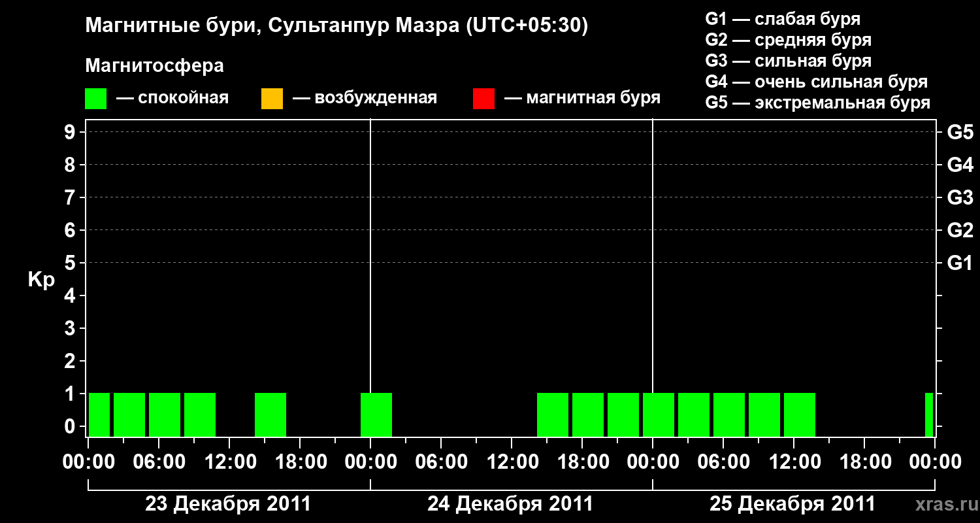Viewport: 980px width, 523px height.
Task: Click the red 'магнитная буря' legend swatch
Action: pos(483,99)
